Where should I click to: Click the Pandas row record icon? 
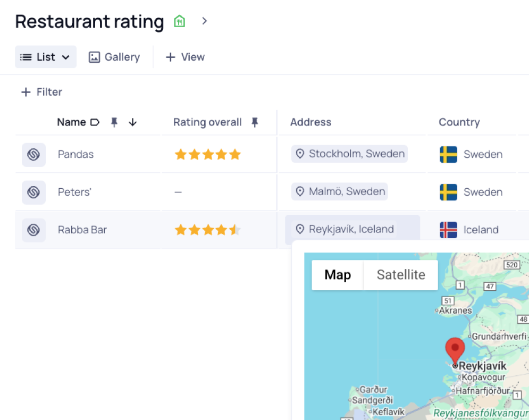[x=33, y=155]
